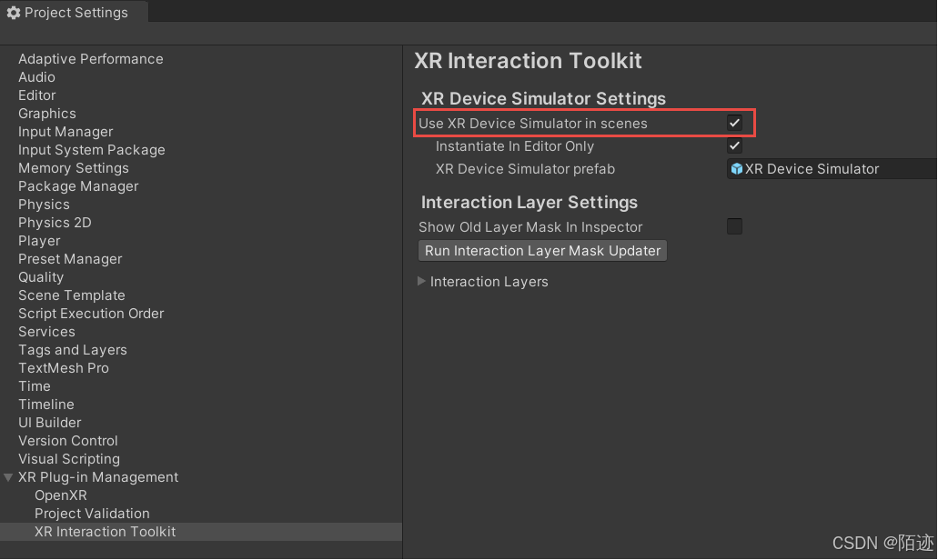Viewport: 938px width, 560px height.
Task: Expand the Interaction Layers foldout arrow
Action: 421,282
